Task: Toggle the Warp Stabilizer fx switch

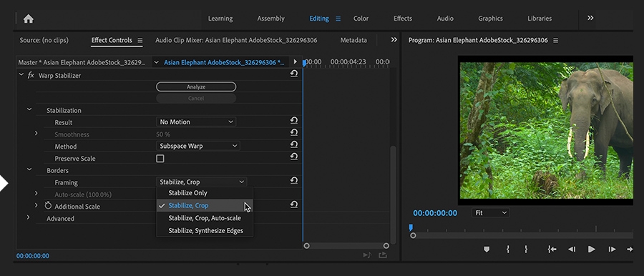Action: coord(31,75)
